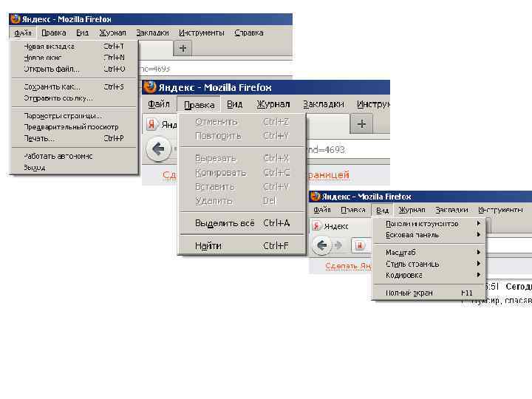Toggle Полный экран in the Вид menu
Viewport: 532px width, 399px height.
(x=429, y=293)
